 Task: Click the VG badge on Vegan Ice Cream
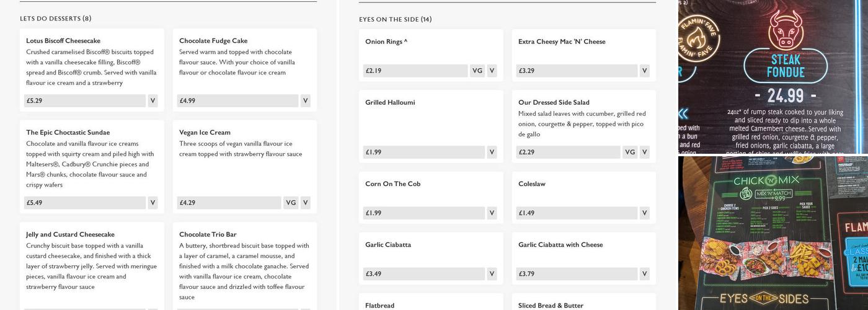(291, 203)
